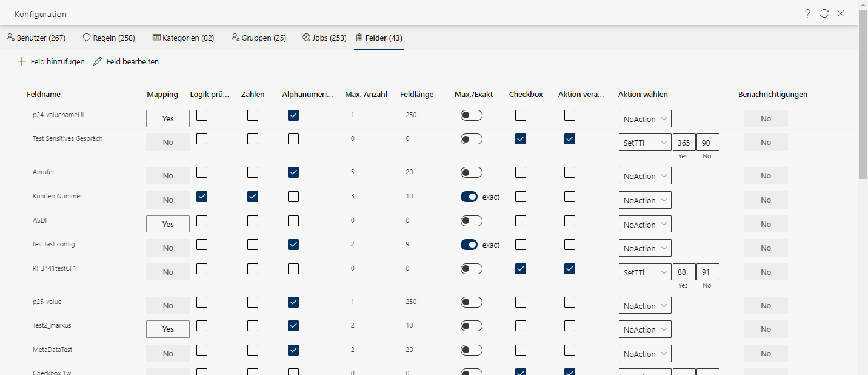Click the pencil icon for Feld bearbeiten
The width and height of the screenshot is (868, 375).
coord(98,61)
